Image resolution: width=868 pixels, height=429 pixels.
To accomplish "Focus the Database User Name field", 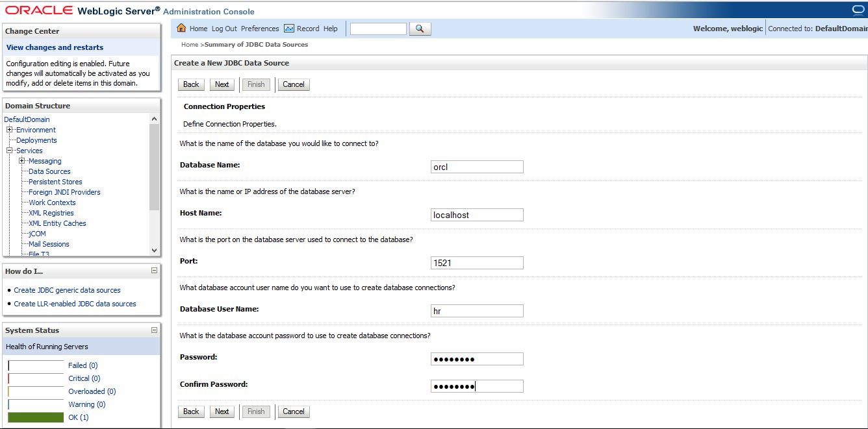I will (477, 311).
